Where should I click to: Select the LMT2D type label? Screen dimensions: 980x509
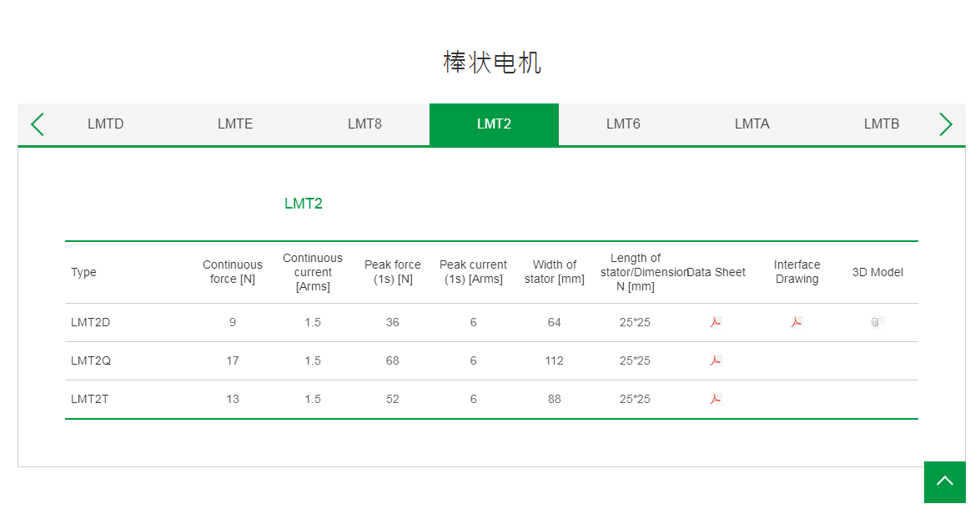click(89, 322)
